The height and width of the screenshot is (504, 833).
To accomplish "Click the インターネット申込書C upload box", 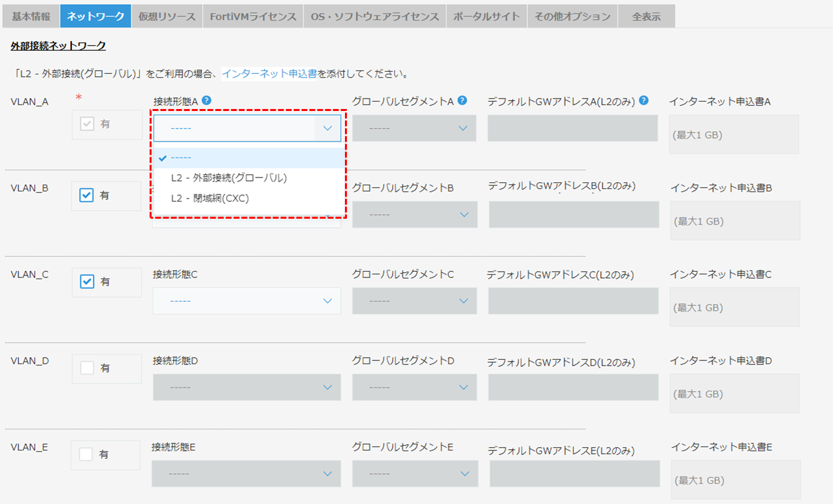I will (734, 307).
